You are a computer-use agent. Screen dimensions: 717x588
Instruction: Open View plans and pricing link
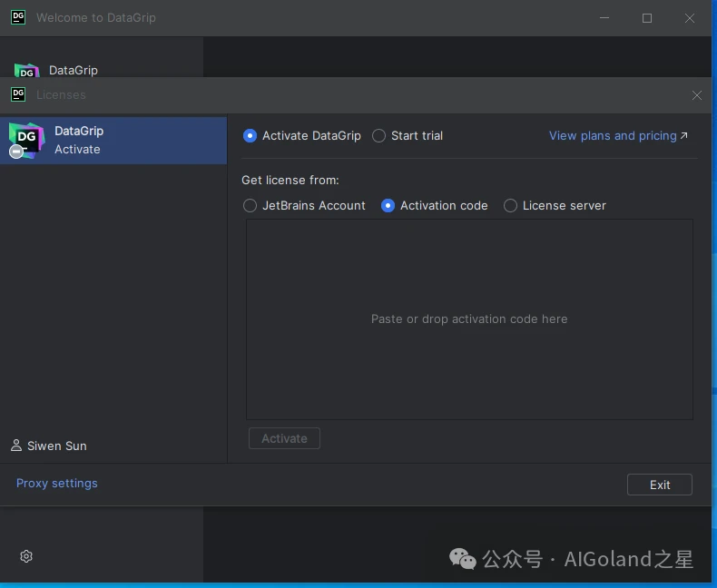613,136
